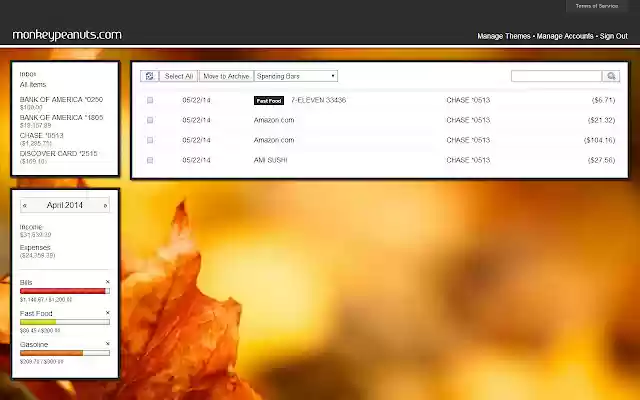This screenshot has height=400, width=640.
Task: Click the ($21.32) amount
Action: click(601, 120)
